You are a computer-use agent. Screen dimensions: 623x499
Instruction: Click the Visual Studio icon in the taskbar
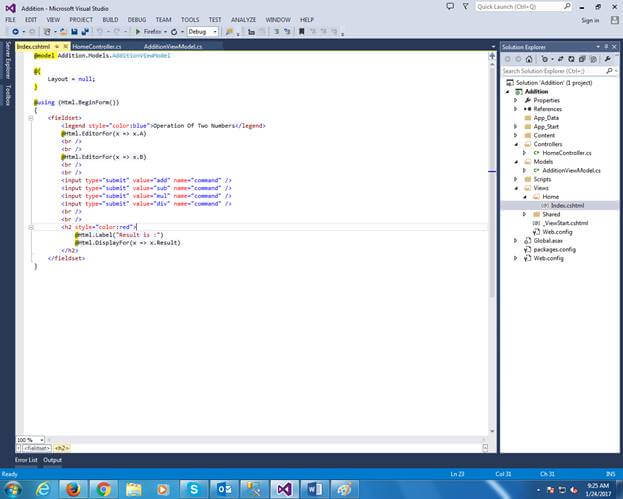[284, 487]
